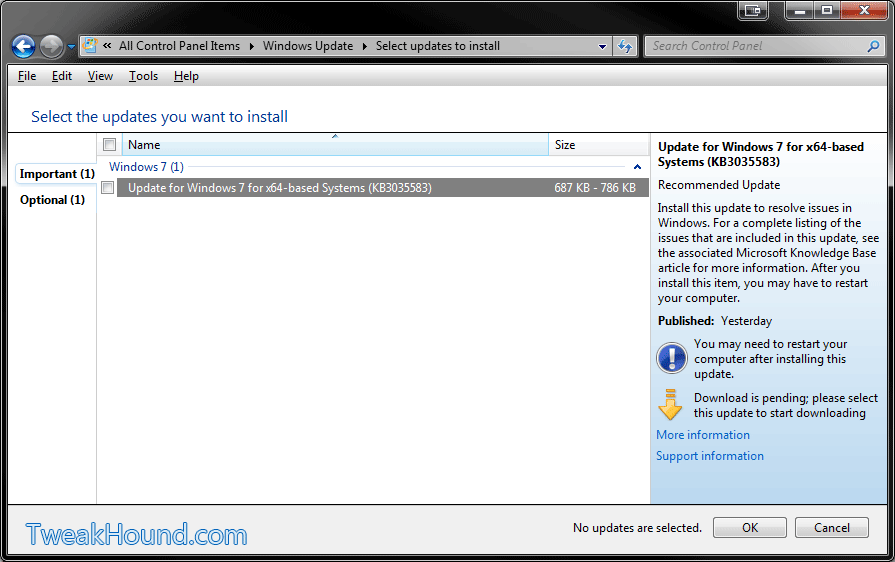Collapse the Windows 7 (1) group arrow
Image resolution: width=895 pixels, height=562 pixels.
pyautogui.click(x=637, y=167)
